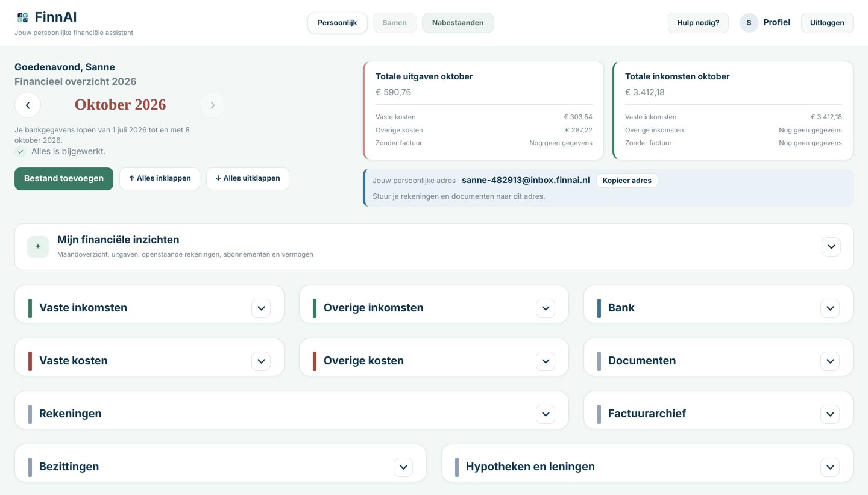Click the green checkmark next to Alles is bijgewerkt
This screenshot has height=495, width=868.
point(20,152)
